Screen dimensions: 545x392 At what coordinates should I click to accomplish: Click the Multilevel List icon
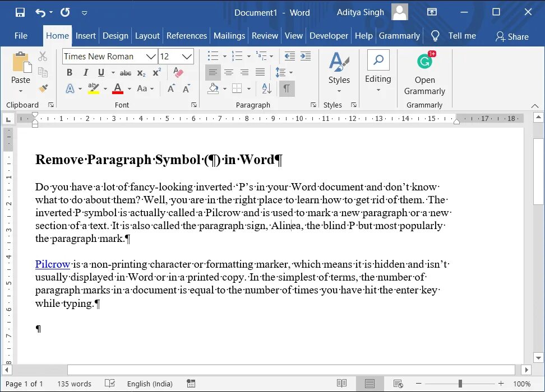tap(261, 56)
